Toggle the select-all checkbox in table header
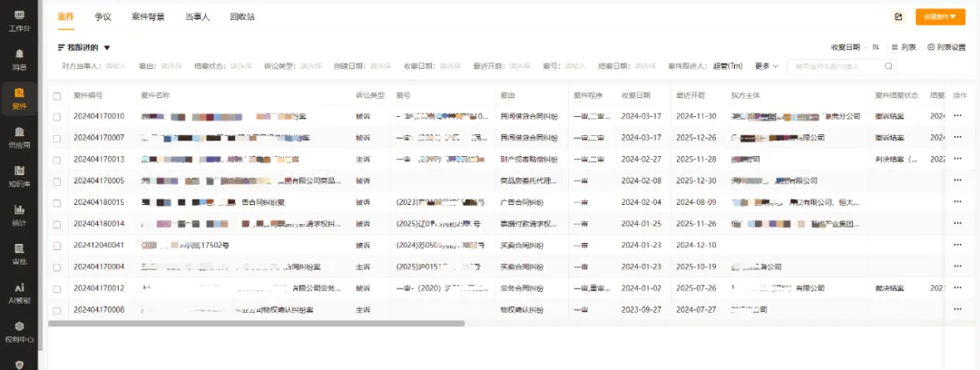 click(x=57, y=96)
